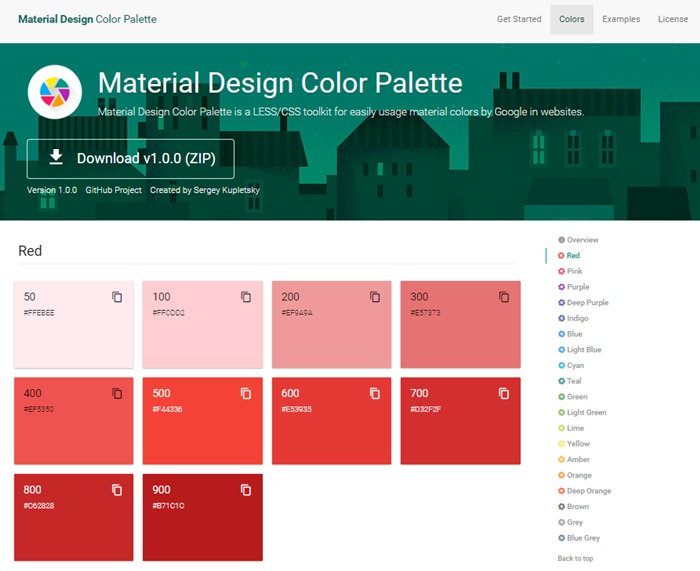Copy the Red 500 color code

coord(246,393)
